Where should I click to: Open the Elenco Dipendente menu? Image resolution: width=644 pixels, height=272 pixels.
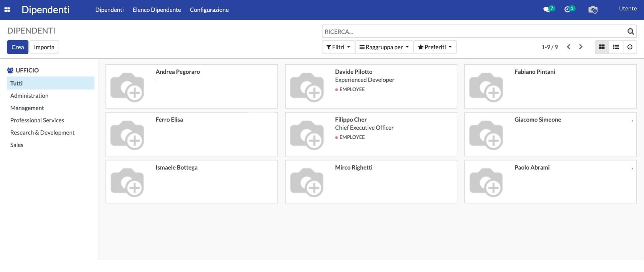[157, 10]
